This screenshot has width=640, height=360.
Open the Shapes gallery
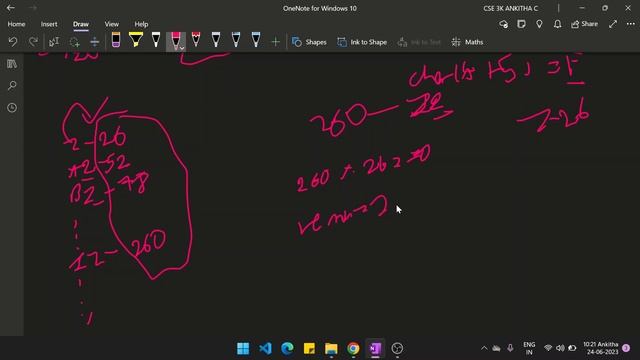[x=309, y=42]
